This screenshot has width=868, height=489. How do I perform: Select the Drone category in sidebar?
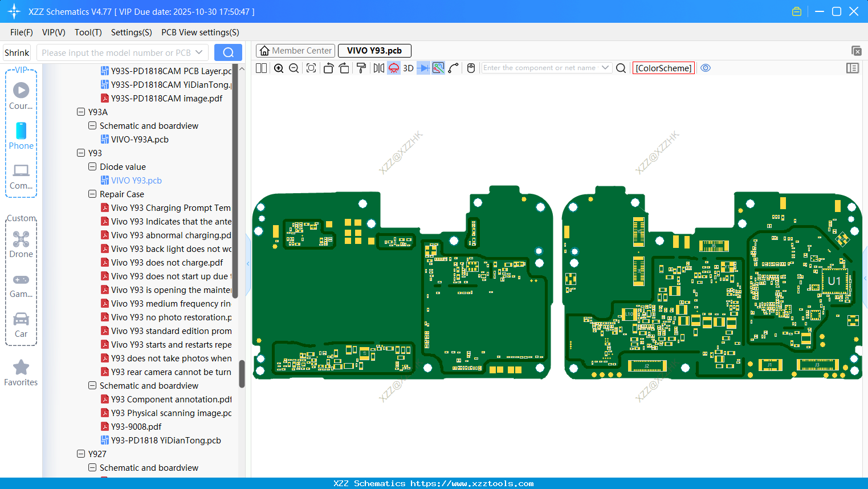[21, 244]
